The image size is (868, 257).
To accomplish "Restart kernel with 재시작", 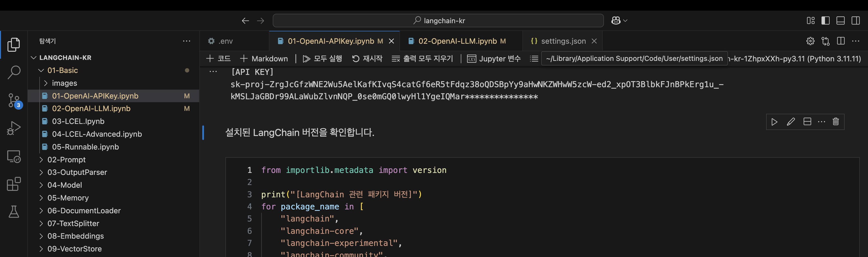I will coord(367,59).
